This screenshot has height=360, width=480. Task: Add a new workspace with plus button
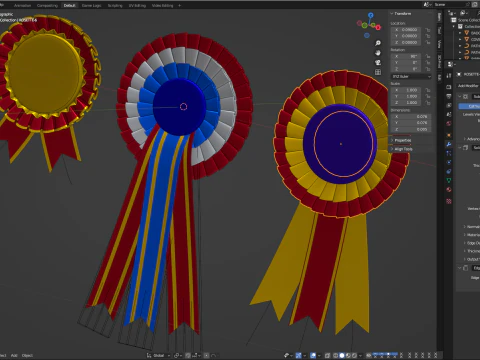[179, 5]
